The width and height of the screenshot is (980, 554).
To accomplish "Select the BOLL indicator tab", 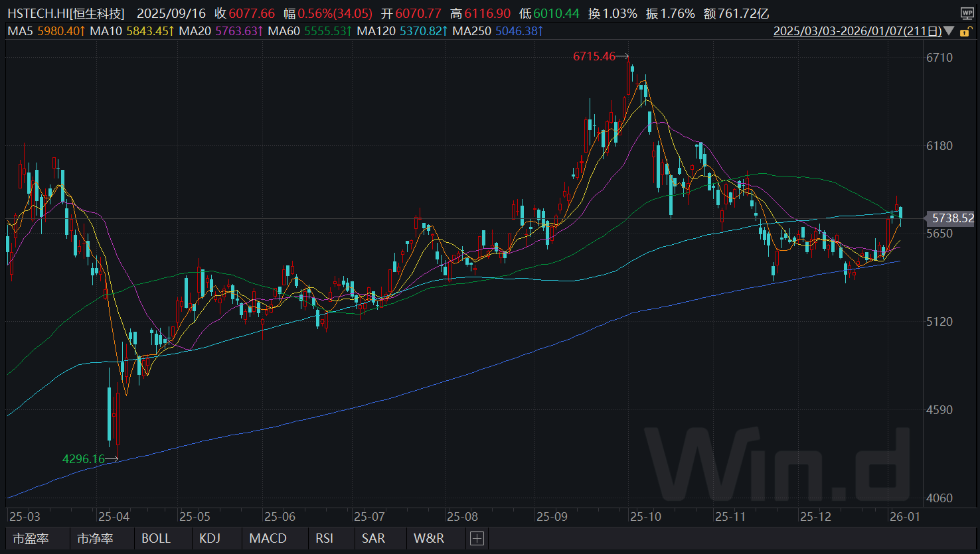I will [157, 540].
